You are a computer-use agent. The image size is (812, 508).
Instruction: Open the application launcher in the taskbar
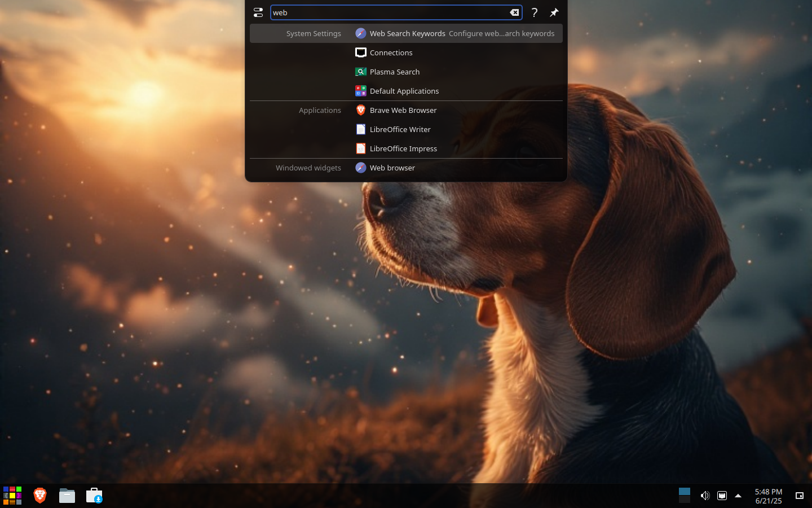pyautogui.click(x=12, y=496)
